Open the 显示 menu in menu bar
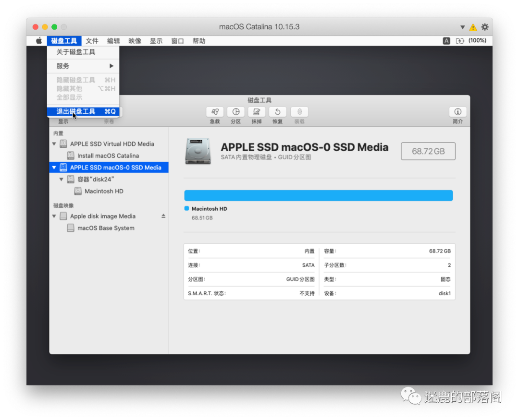 (156, 41)
